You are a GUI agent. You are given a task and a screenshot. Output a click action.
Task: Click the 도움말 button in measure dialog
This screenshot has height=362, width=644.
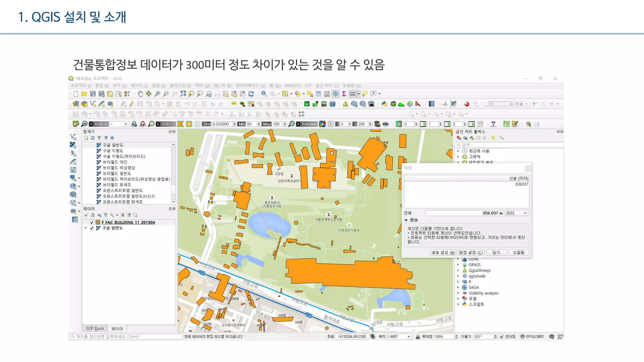519,252
